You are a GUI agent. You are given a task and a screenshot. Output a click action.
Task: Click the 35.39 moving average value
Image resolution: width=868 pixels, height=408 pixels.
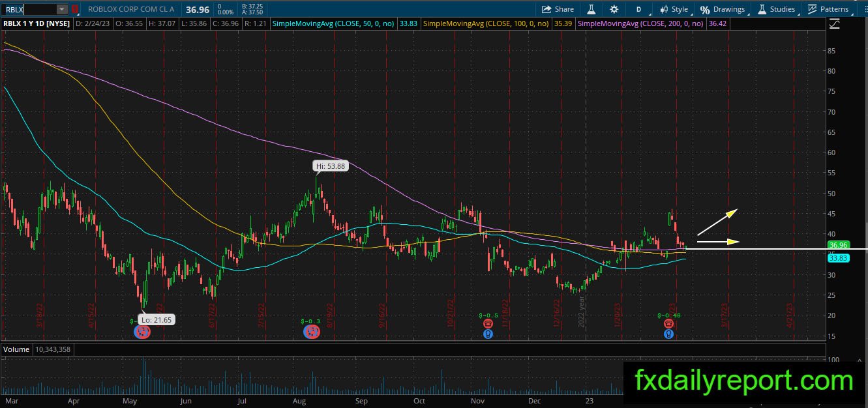pyautogui.click(x=562, y=23)
